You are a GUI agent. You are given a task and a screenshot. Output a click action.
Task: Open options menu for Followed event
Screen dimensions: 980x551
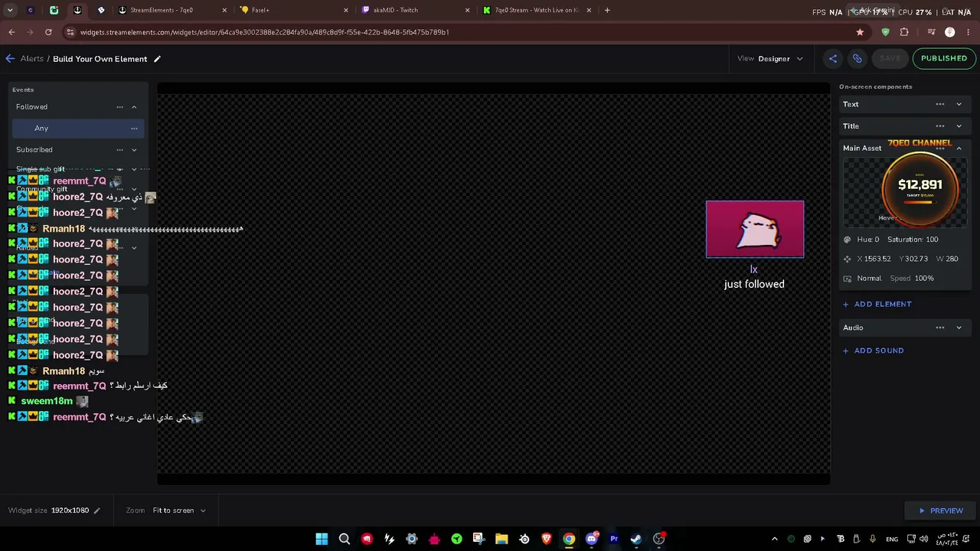pyautogui.click(x=119, y=107)
